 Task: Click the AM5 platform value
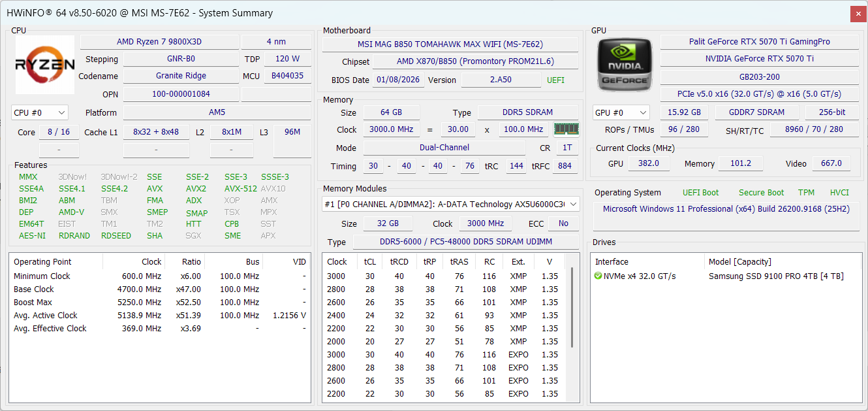pyautogui.click(x=217, y=112)
